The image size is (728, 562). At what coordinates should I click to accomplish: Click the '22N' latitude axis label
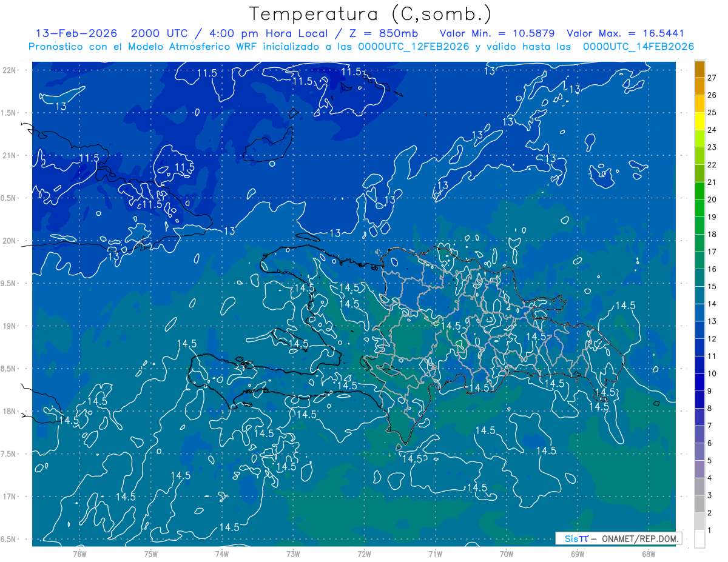(x=10, y=70)
